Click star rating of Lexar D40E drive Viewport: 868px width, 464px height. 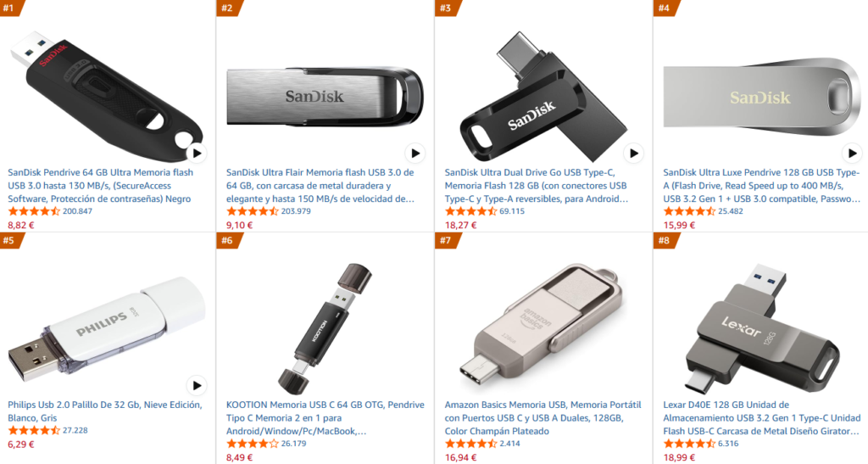689,444
